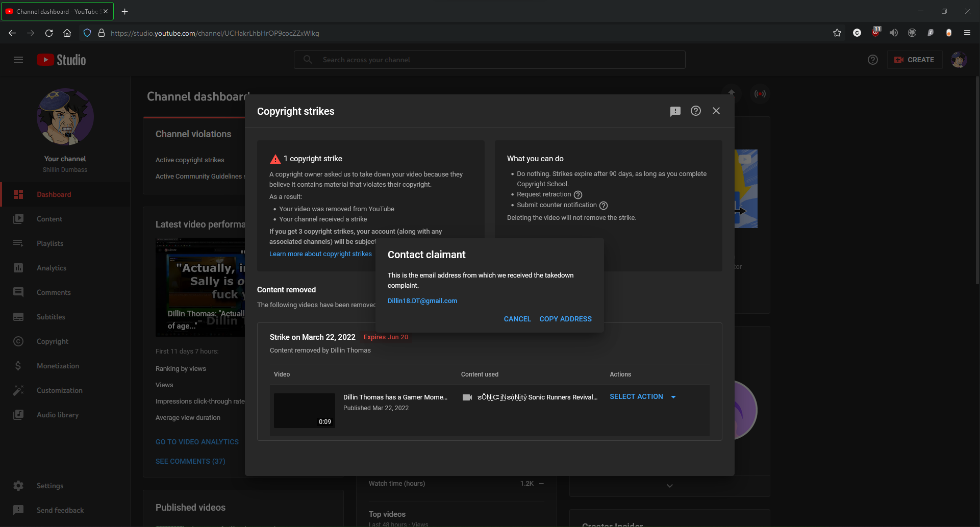Screen dimensions: 980x527
Task: Open the help question mark in Studio header
Action: (873, 60)
